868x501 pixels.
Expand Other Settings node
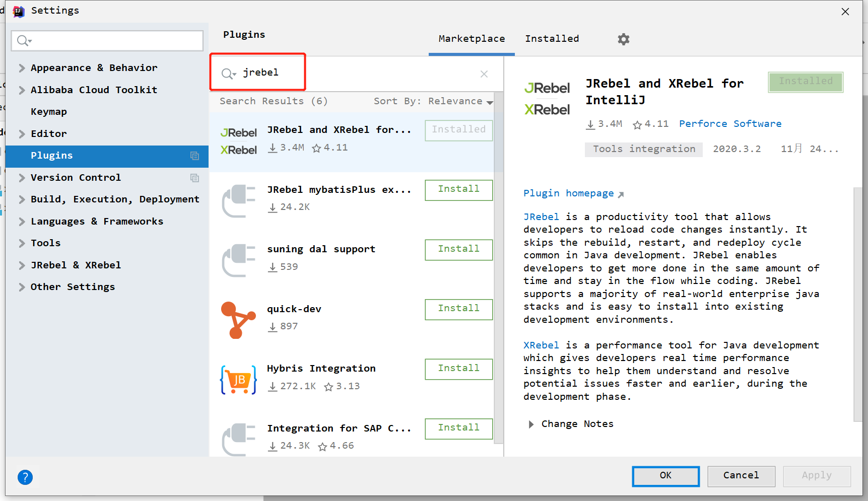coord(22,287)
